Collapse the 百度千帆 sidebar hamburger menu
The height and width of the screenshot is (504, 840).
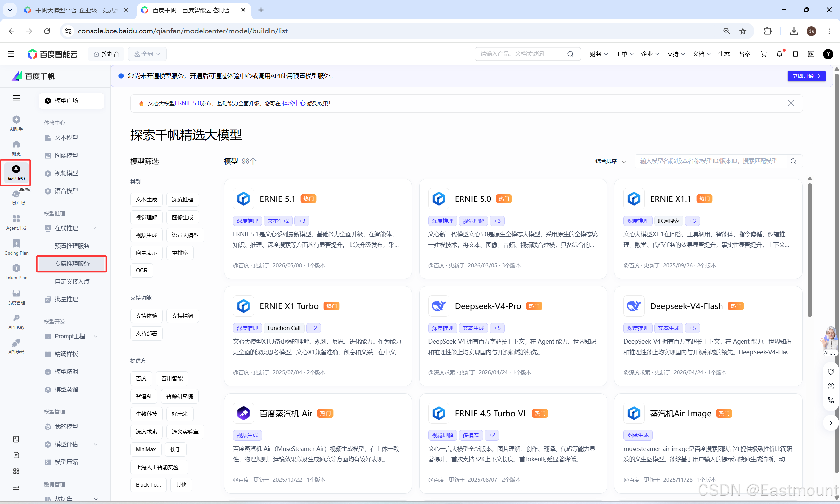click(x=16, y=98)
